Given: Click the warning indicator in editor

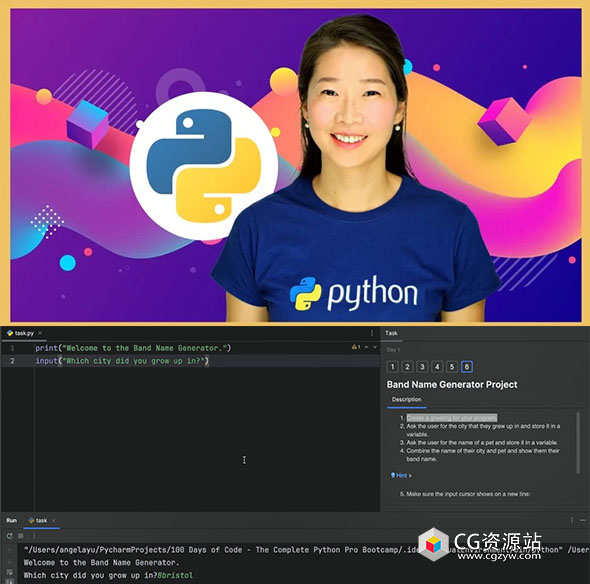Looking at the screenshot, I should pos(356,347).
